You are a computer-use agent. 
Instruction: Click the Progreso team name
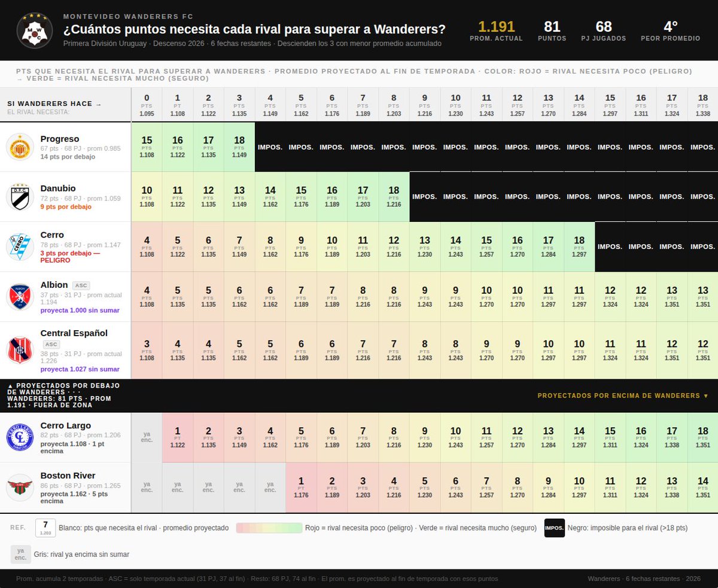click(60, 139)
